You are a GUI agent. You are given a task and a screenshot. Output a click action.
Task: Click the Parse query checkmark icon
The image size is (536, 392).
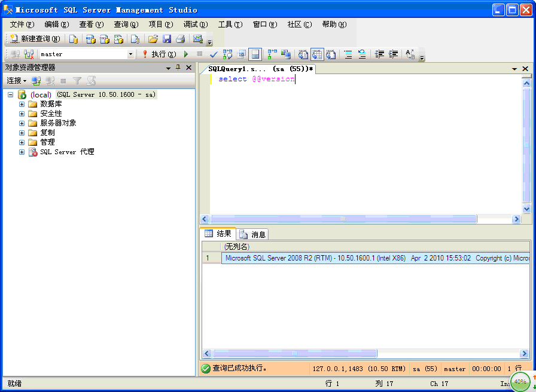click(213, 54)
